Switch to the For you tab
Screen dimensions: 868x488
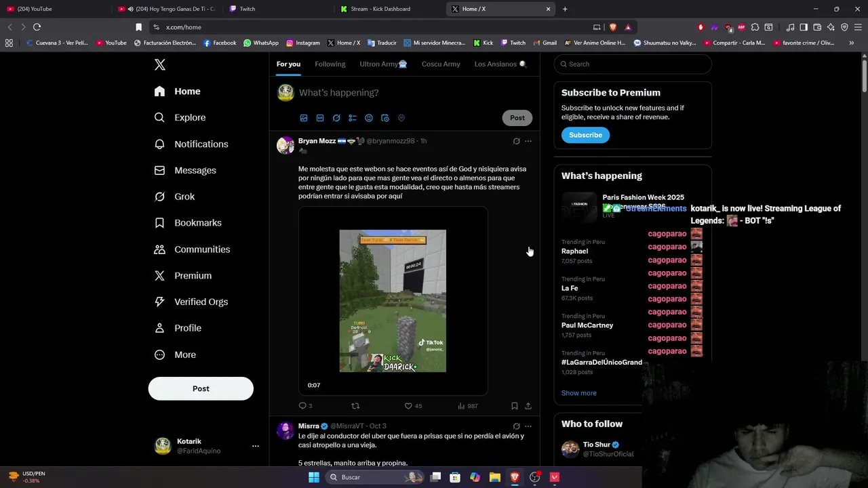(288, 64)
